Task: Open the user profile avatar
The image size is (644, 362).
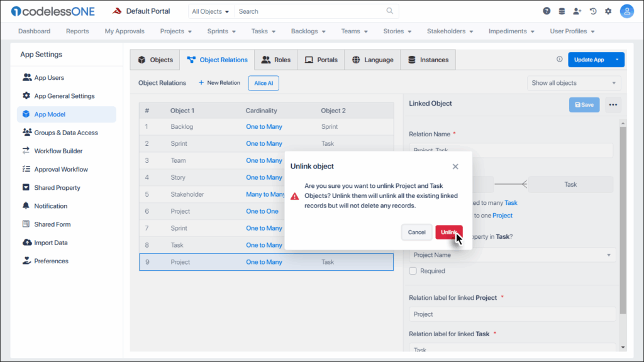Action: [x=626, y=11]
